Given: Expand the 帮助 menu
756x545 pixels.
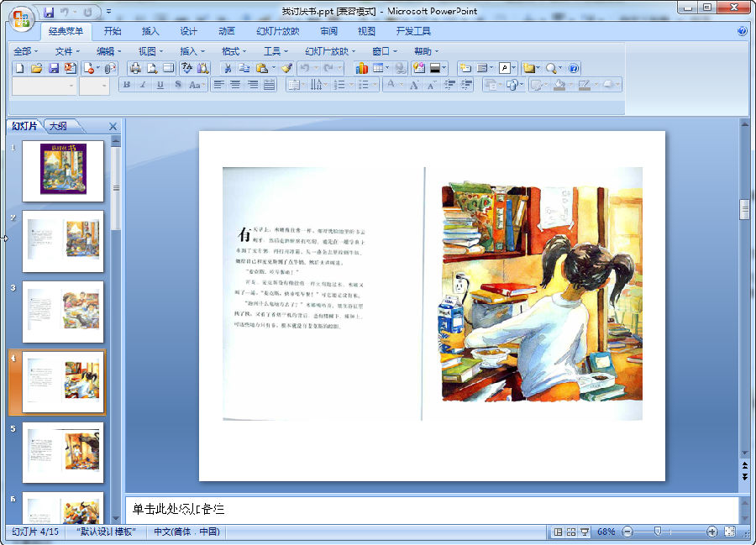Looking at the screenshot, I should [x=426, y=51].
